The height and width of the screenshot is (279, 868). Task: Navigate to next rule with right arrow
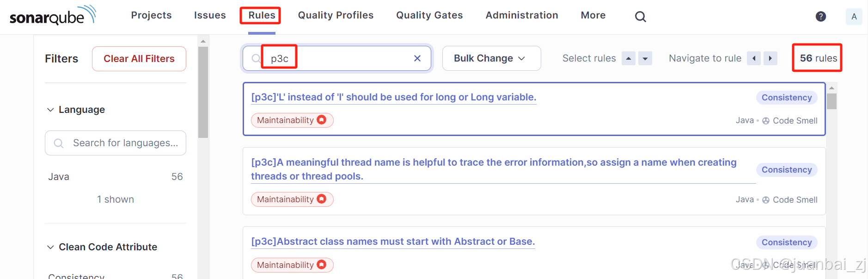770,58
